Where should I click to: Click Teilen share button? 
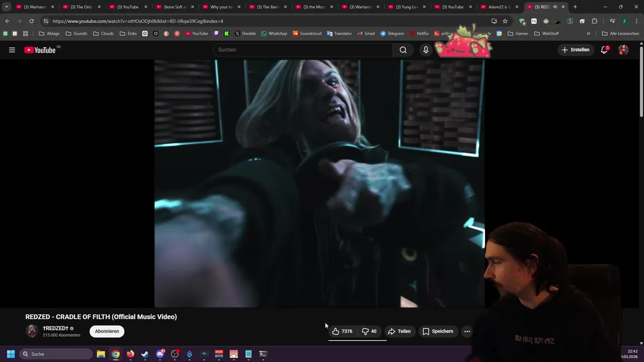pyautogui.click(x=399, y=331)
